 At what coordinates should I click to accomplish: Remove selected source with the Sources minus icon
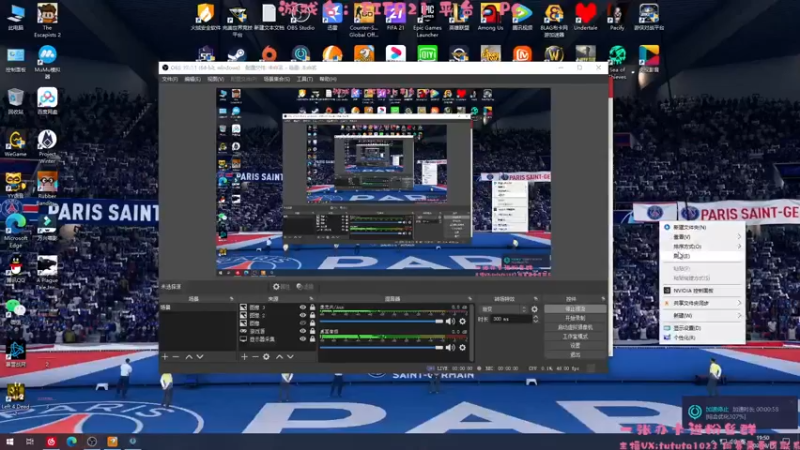point(255,357)
